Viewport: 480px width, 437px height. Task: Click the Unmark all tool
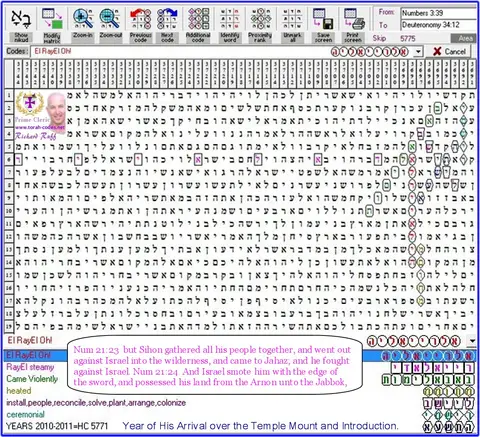coord(292,26)
